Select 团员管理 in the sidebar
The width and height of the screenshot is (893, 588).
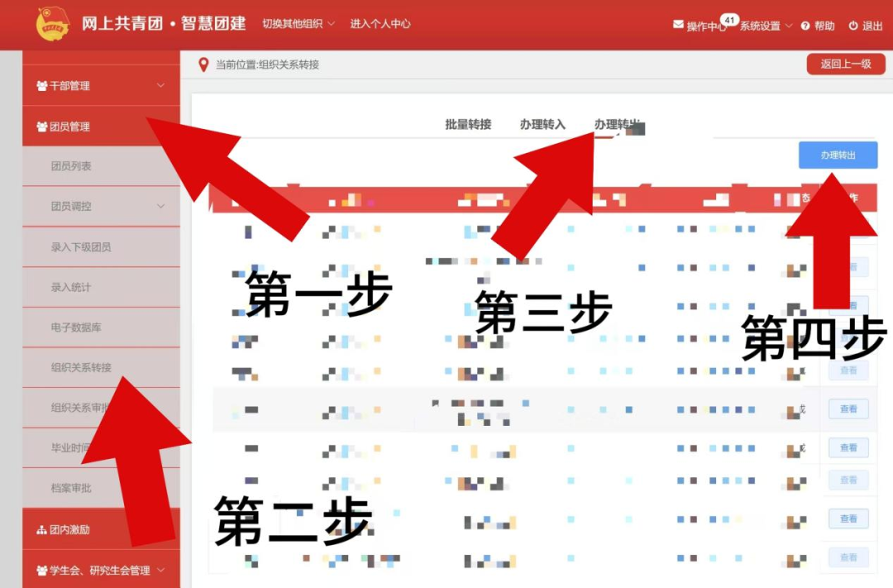[x=101, y=127]
